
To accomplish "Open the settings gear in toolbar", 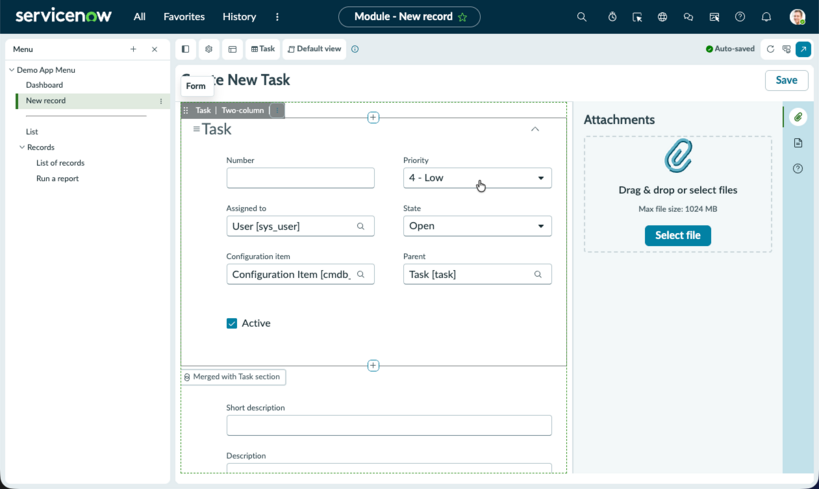I will coord(209,49).
